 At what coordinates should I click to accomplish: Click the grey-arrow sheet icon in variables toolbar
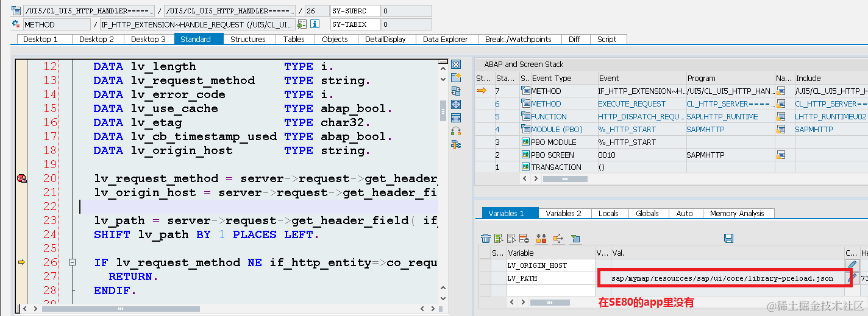coord(511,238)
